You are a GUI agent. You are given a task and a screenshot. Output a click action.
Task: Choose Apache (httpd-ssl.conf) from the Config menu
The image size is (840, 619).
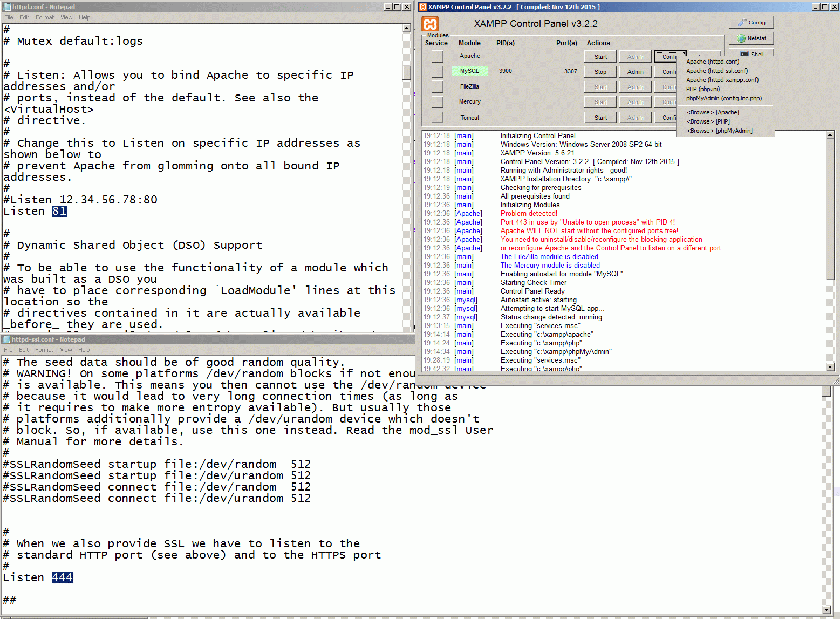point(725,71)
